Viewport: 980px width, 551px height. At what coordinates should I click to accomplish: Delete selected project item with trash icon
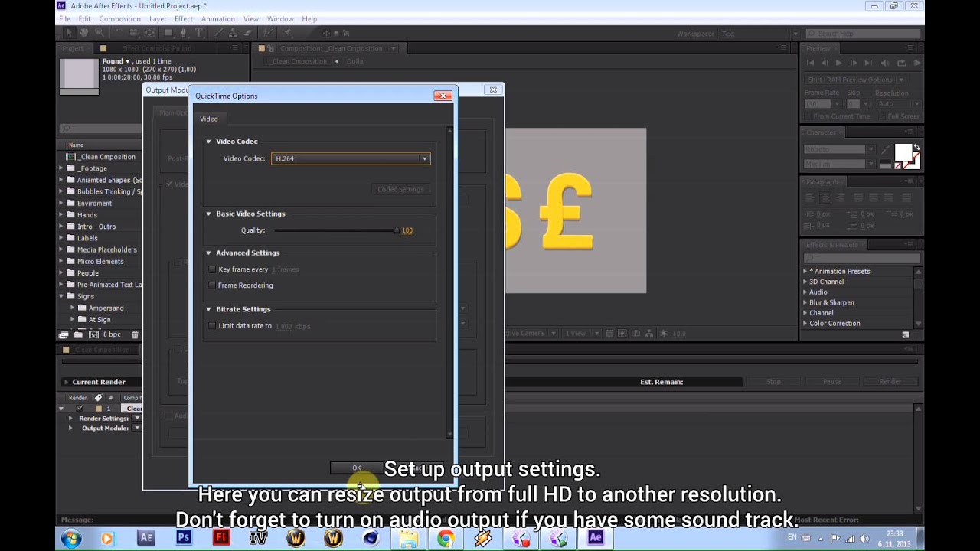(x=136, y=334)
